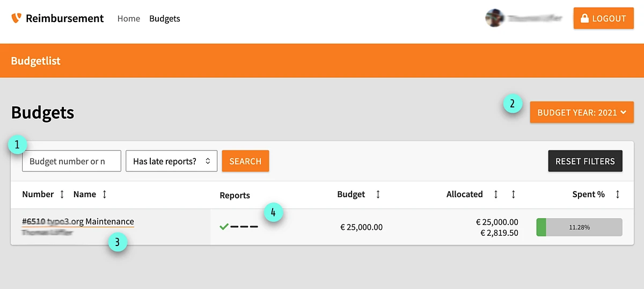644x289 pixels.
Task: Click the 11.28% spent progress bar
Action: [579, 227]
